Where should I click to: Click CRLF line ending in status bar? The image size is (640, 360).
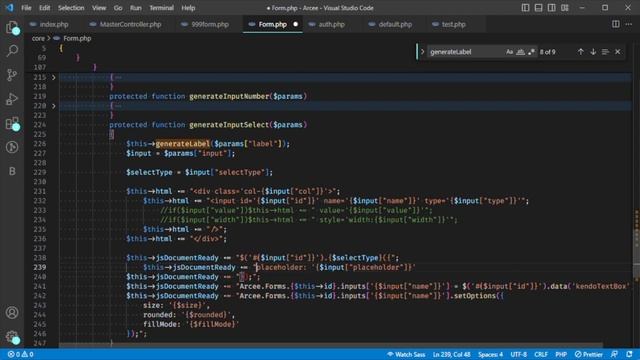541,354
